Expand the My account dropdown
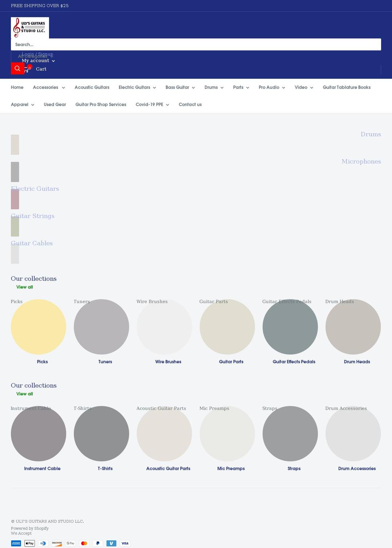This screenshot has height=548, width=392. pyautogui.click(x=38, y=61)
